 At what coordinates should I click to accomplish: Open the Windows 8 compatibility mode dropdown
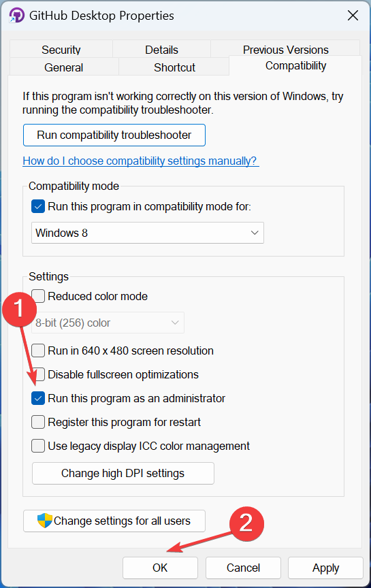pyautogui.click(x=148, y=233)
